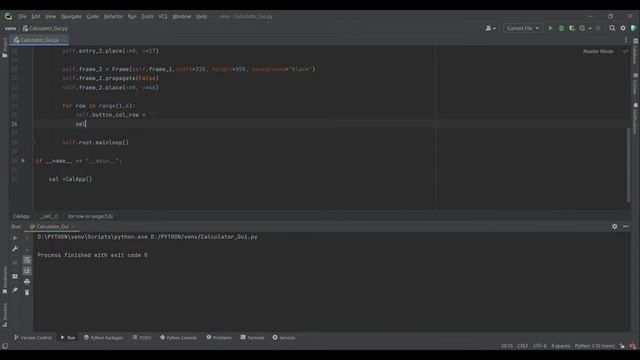Open 4 spaces indentation selector

(x=560, y=346)
